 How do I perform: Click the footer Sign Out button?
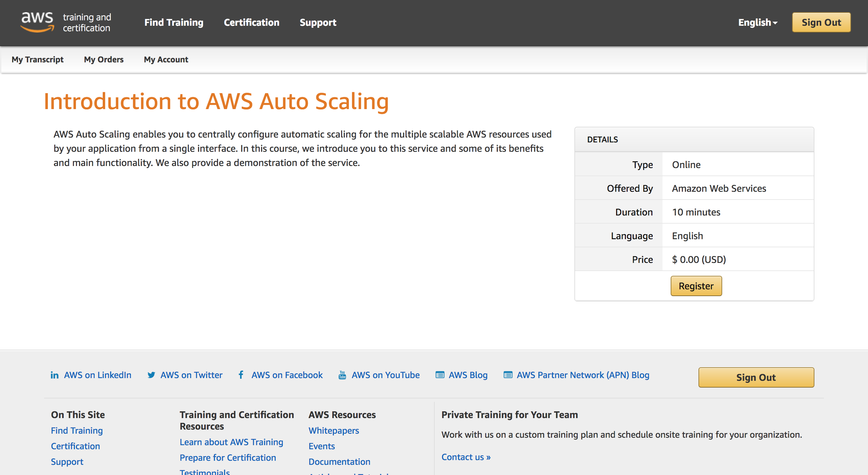pyautogui.click(x=756, y=377)
